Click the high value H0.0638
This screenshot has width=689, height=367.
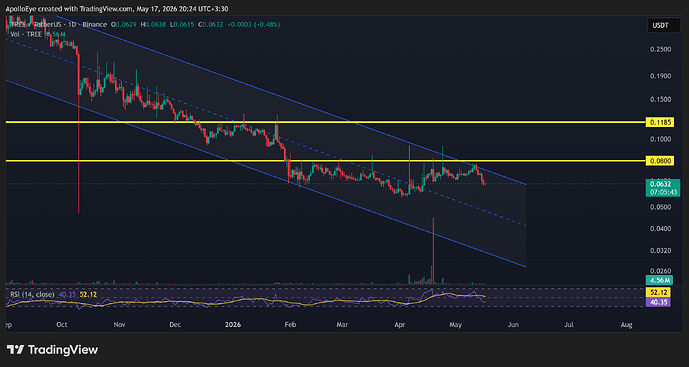pyautogui.click(x=153, y=25)
